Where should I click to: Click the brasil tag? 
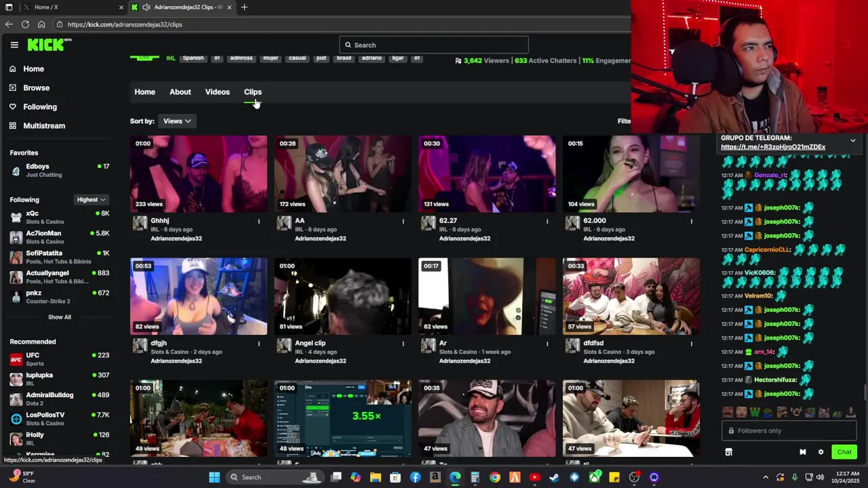click(344, 58)
